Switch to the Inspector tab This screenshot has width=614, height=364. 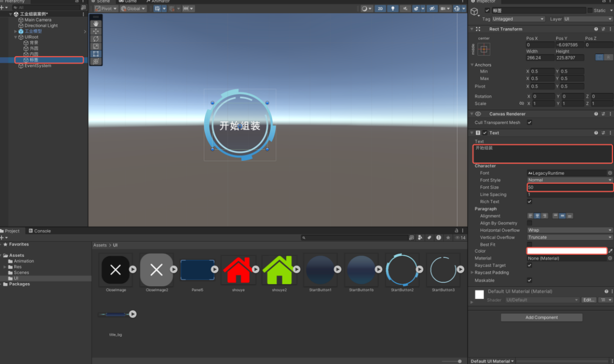click(483, 2)
